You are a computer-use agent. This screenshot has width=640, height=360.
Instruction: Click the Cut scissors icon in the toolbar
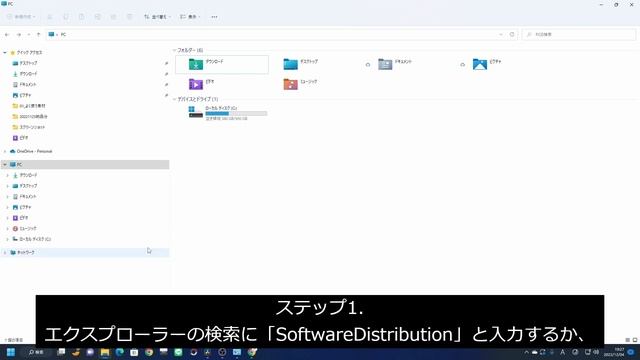coord(50,17)
